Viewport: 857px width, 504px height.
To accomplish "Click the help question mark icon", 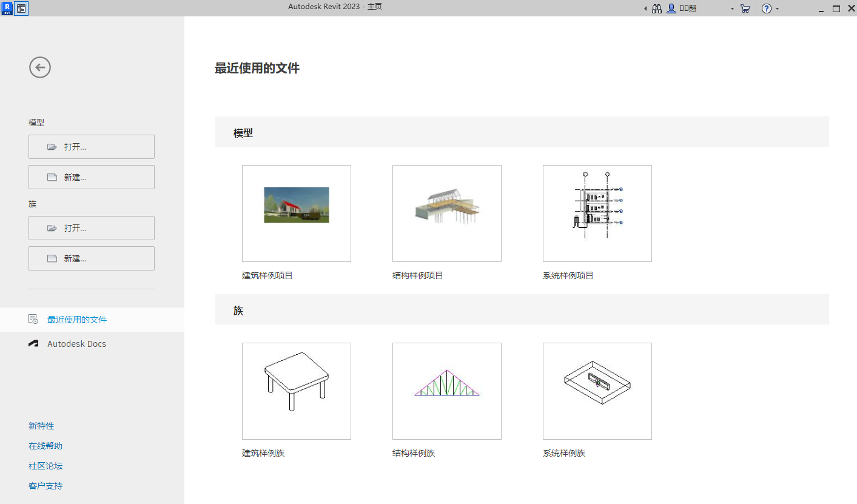I will pos(767,8).
